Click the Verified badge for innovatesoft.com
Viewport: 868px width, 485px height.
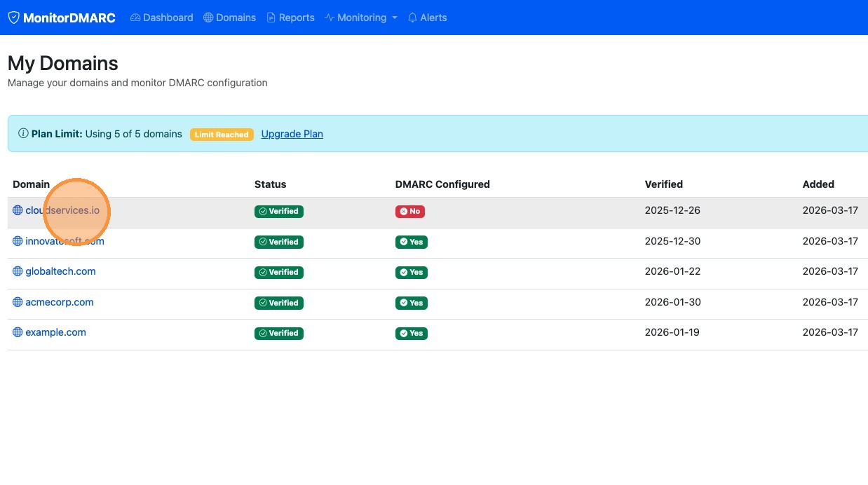[279, 242]
